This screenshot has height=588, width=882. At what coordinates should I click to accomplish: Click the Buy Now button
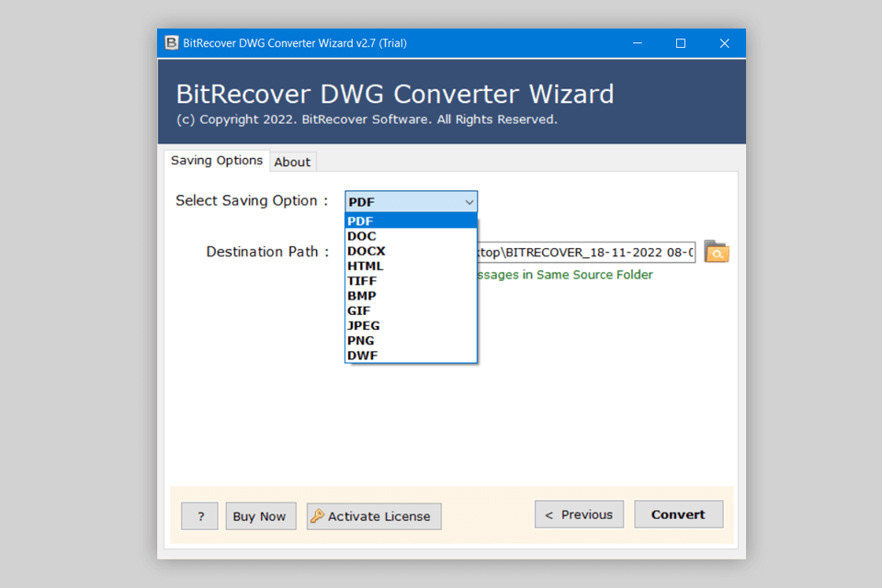[x=260, y=516]
